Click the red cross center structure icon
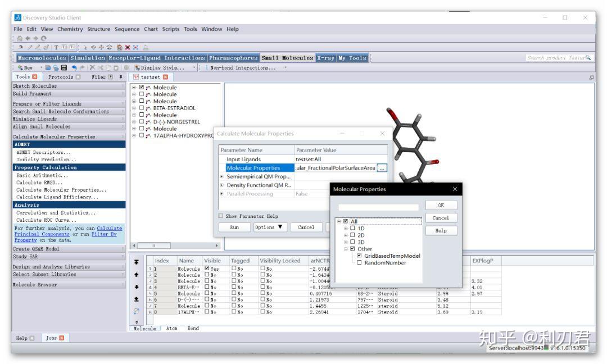Image resolution: width=607 pixels, height=364 pixels. (x=128, y=48)
